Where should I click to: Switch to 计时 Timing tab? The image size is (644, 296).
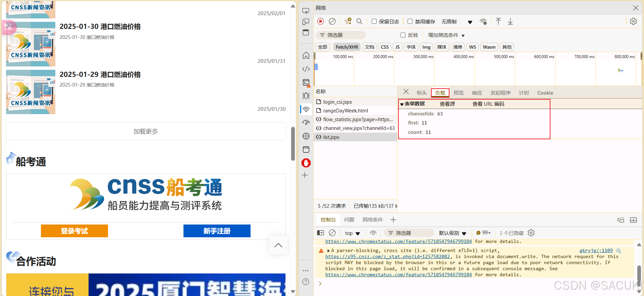coord(524,93)
